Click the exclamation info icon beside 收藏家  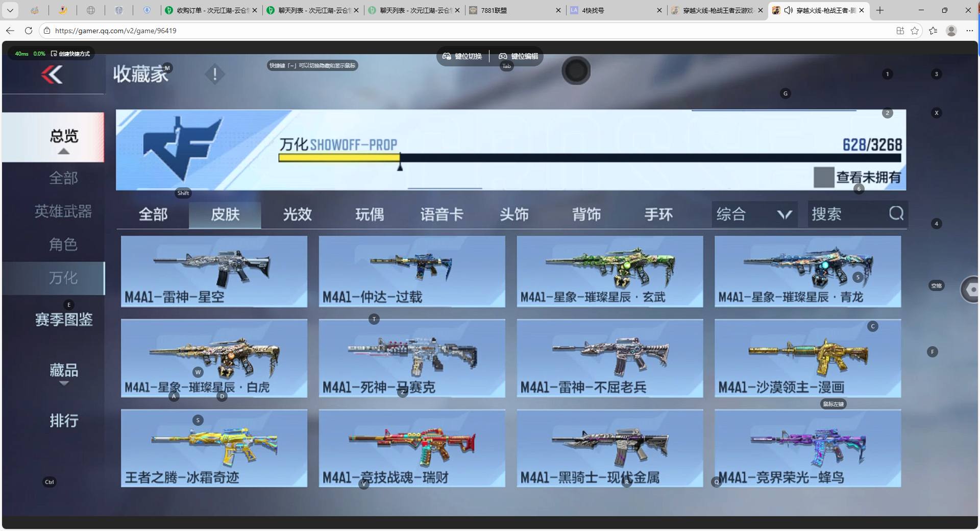[215, 75]
